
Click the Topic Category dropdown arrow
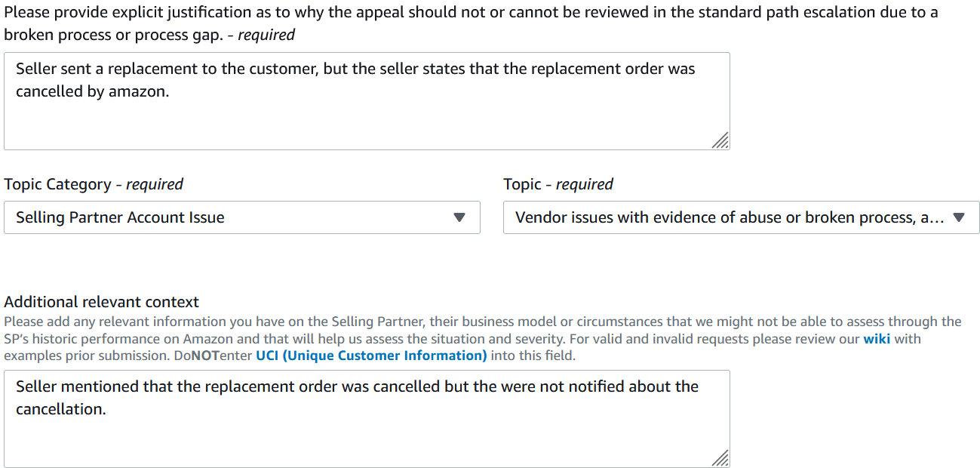tap(459, 217)
